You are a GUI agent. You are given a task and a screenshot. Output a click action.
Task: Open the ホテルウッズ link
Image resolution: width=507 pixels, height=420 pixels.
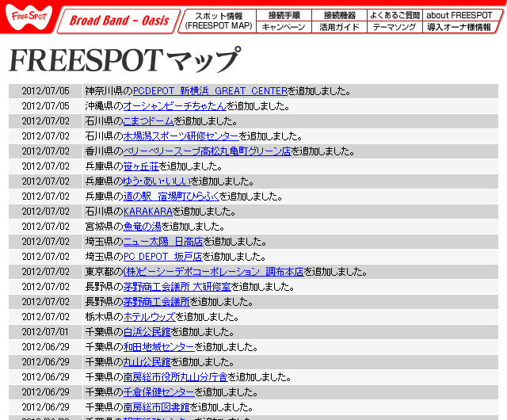pos(150,317)
